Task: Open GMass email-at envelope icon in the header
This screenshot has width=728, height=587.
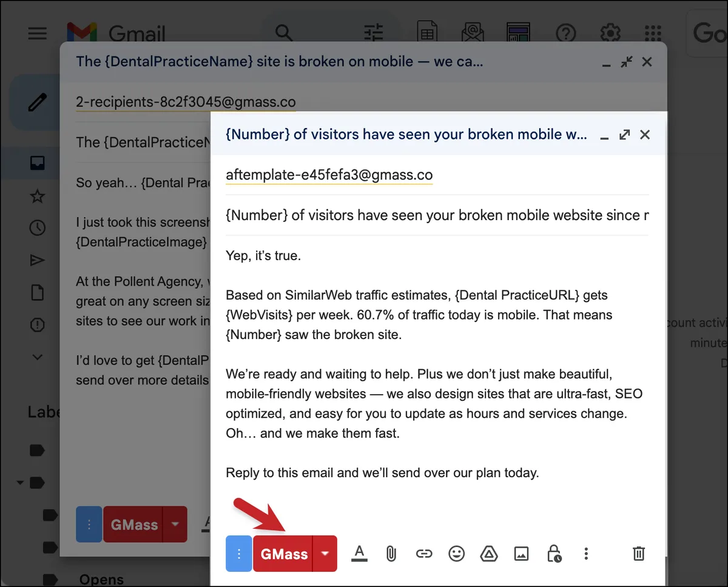Action: click(x=472, y=33)
